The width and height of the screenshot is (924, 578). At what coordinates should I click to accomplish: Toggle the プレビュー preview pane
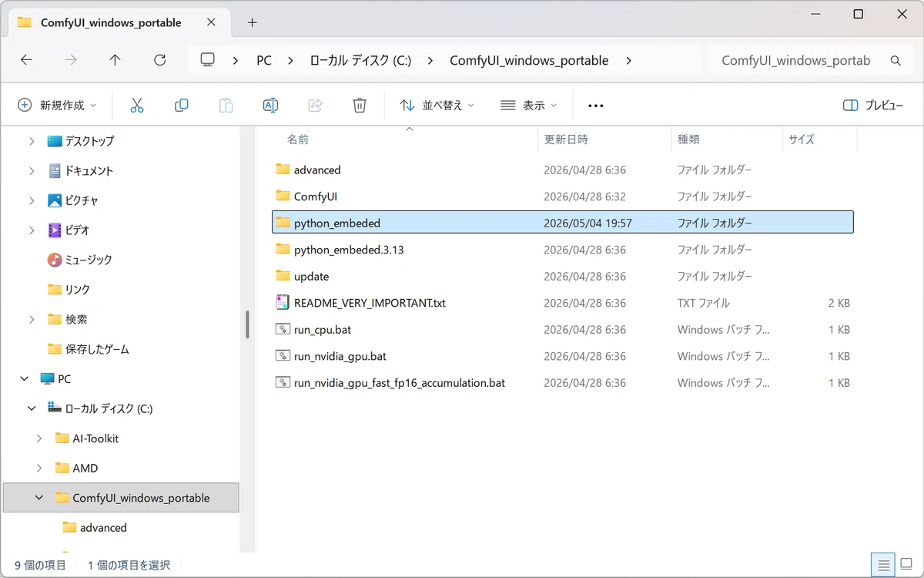pos(873,106)
